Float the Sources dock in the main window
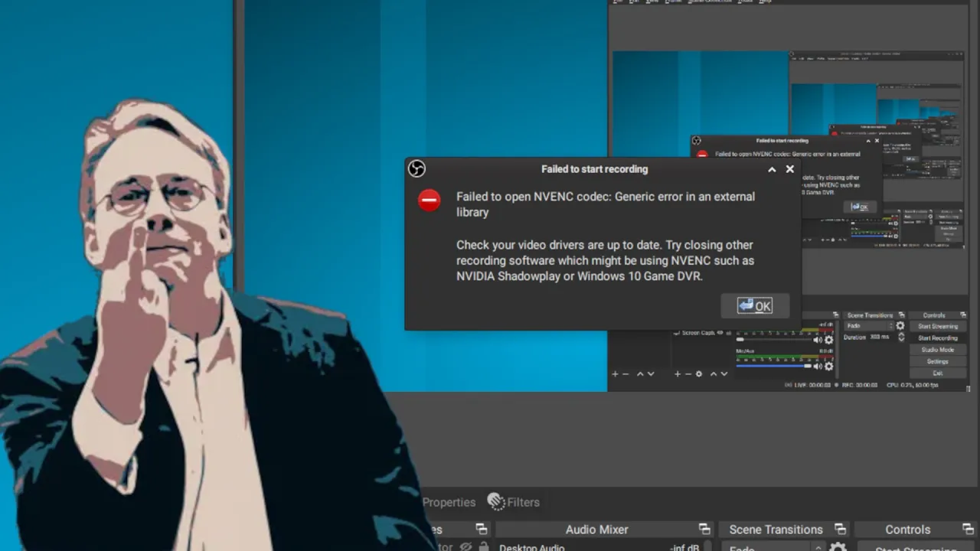The image size is (980, 551). coord(481,529)
